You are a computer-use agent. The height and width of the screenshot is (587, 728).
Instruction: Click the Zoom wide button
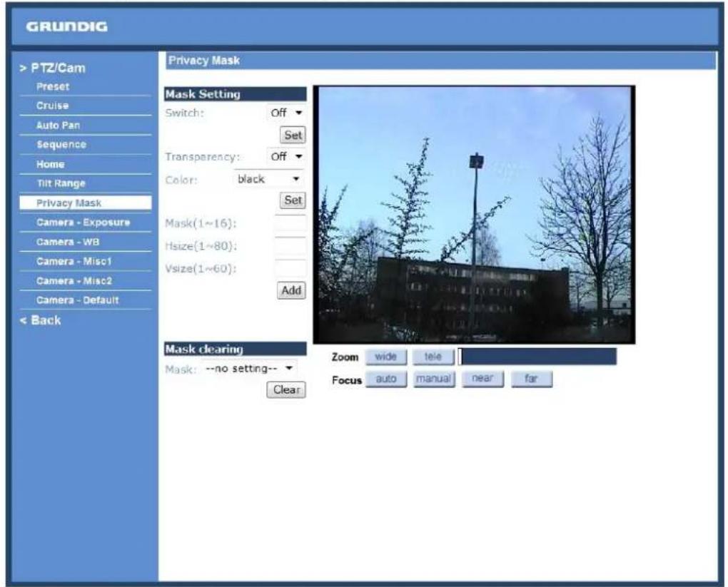pyautogui.click(x=386, y=357)
